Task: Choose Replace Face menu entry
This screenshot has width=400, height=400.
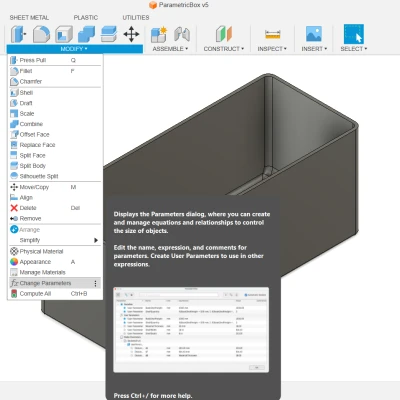Action: (55, 145)
